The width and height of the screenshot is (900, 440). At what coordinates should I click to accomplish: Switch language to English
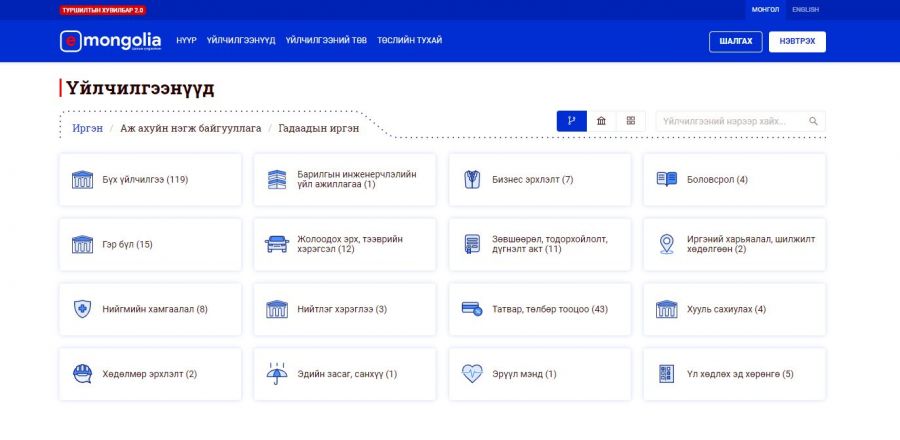tap(805, 9)
